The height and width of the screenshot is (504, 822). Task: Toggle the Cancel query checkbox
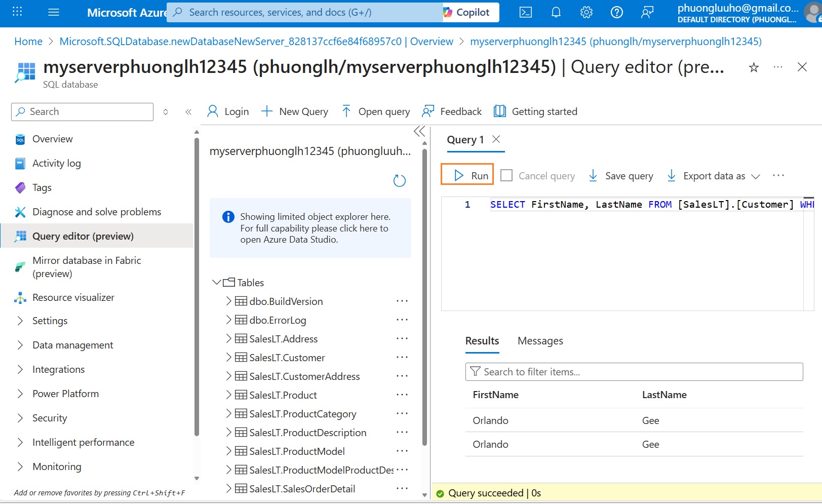[x=506, y=176]
